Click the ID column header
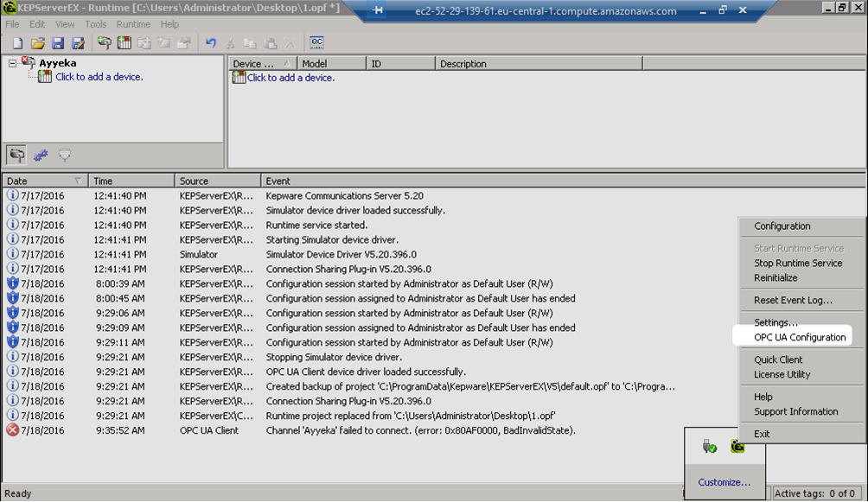This screenshot has height=502, width=868. 401,64
